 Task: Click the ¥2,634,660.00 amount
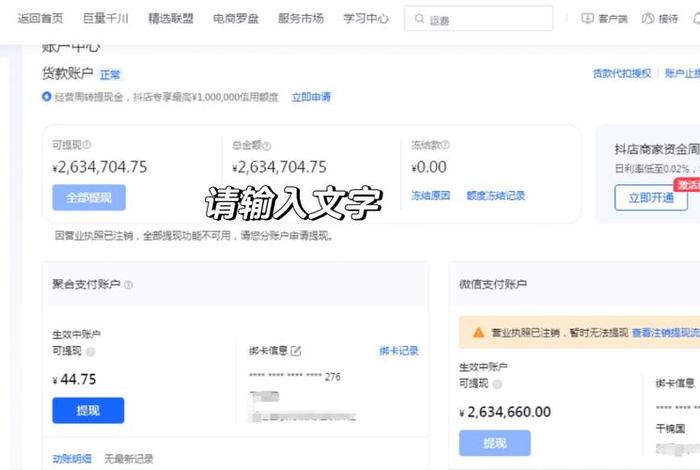505,412
